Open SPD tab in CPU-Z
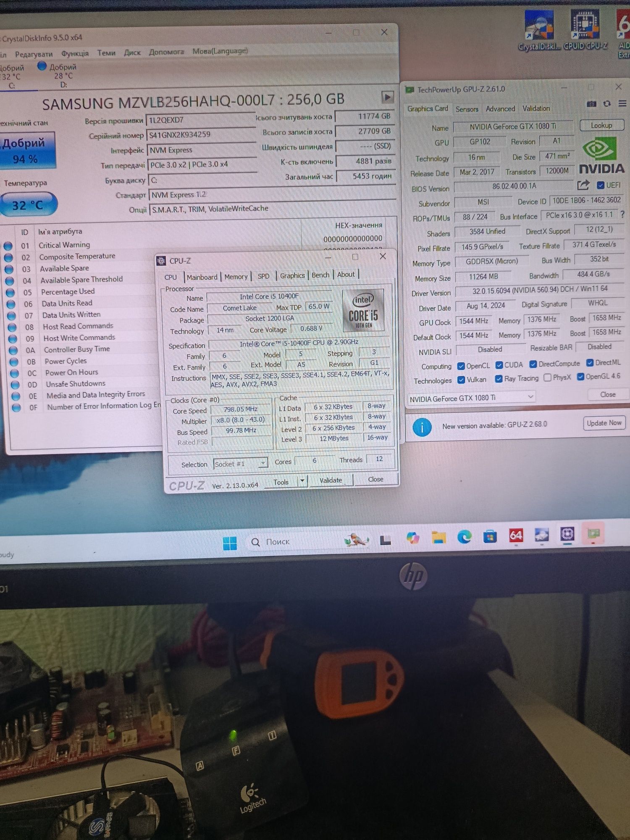 coord(263,276)
